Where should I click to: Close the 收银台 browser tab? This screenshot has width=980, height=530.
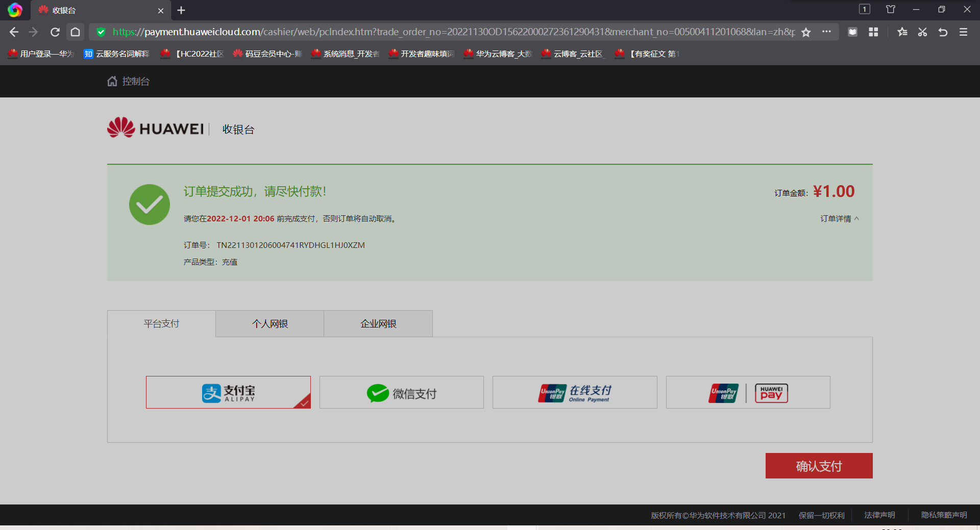[161, 11]
